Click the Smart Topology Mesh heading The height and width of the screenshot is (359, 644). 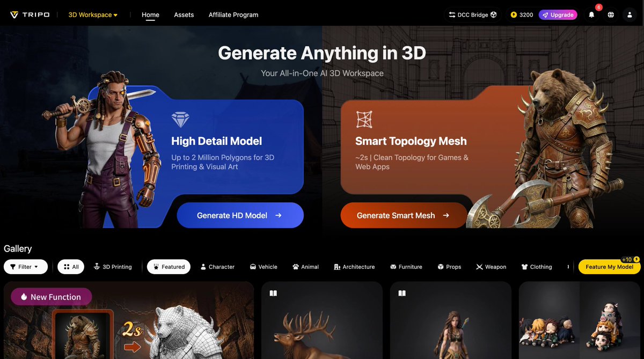coord(411,141)
